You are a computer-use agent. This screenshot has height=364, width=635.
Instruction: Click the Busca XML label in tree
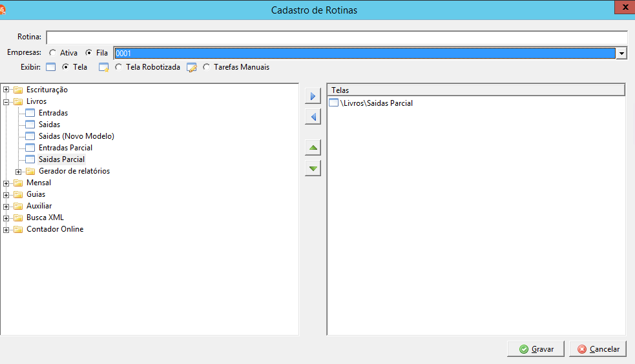coord(45,217)
